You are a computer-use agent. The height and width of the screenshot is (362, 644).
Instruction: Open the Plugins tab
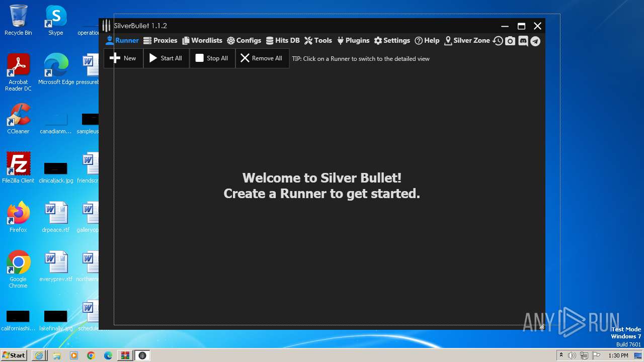click(353, 41)
